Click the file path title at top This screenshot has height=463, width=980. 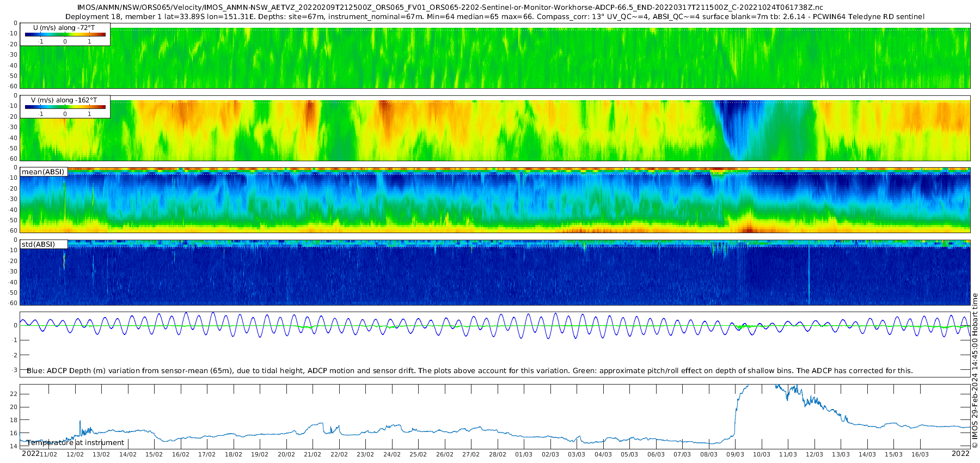click(450, 8)
